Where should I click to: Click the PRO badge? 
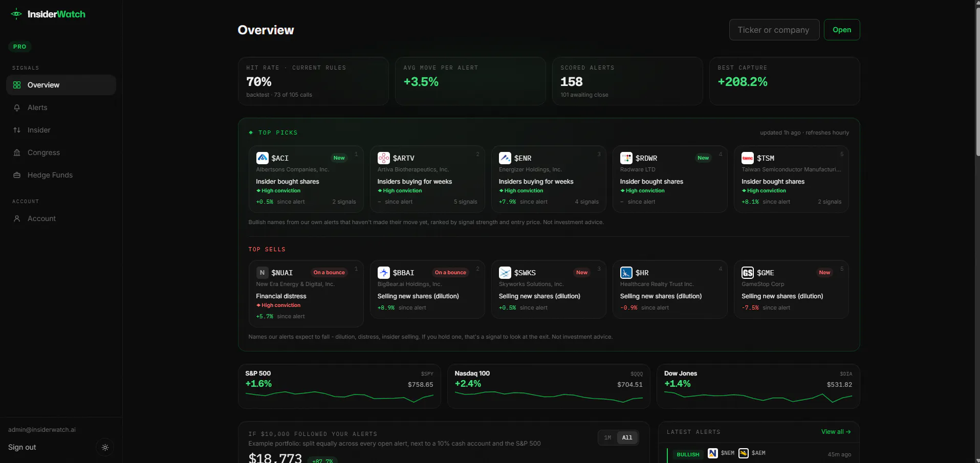(20, 47)
